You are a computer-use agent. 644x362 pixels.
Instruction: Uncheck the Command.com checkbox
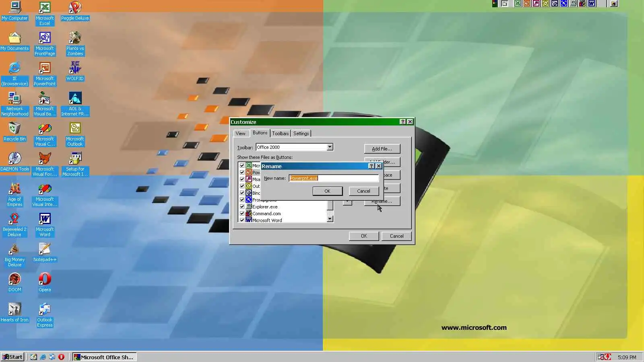click(242, 214)
